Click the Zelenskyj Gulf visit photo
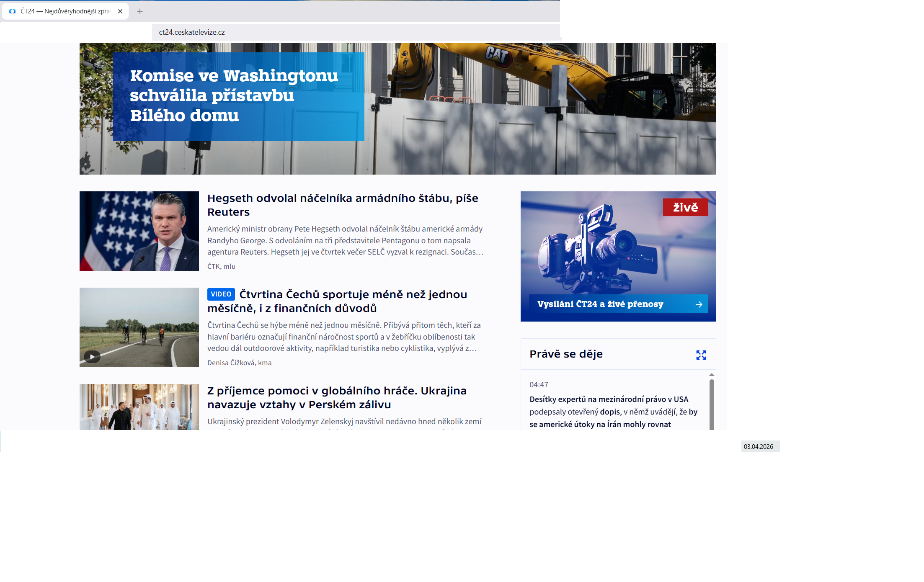 [139, 407]
